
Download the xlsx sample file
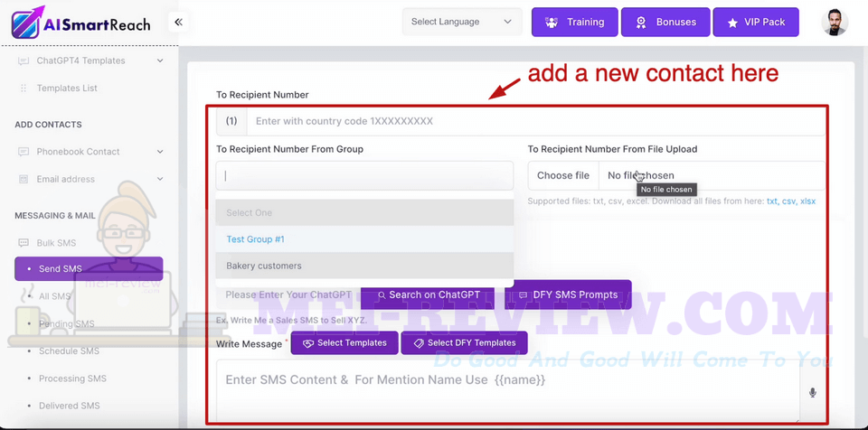point(807,201)
